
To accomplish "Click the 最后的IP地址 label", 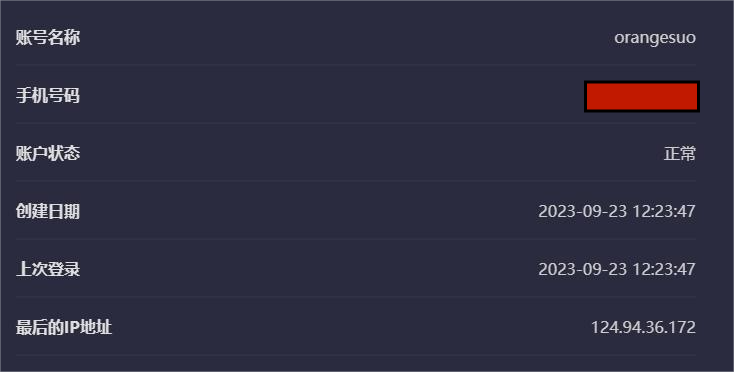I will click(x=64, y=328).
